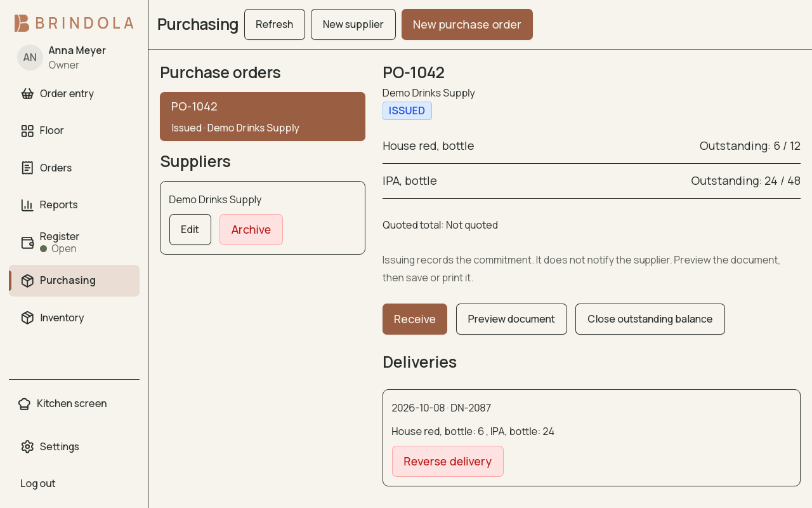Click the Suppliers heading

coord(195,161)
